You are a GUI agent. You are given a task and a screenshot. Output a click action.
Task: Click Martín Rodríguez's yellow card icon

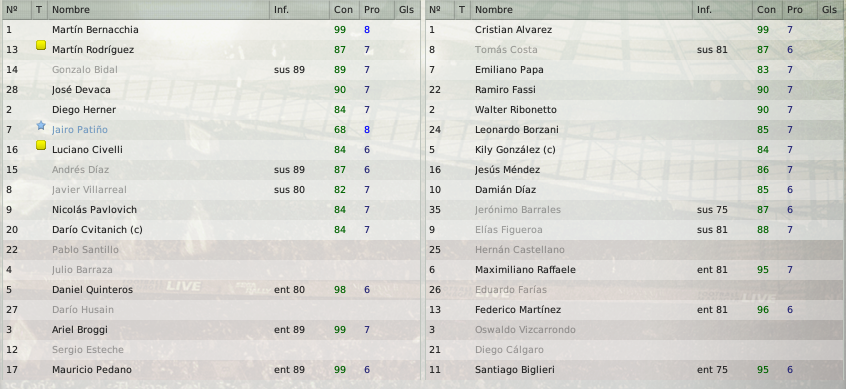coord(41,45)
